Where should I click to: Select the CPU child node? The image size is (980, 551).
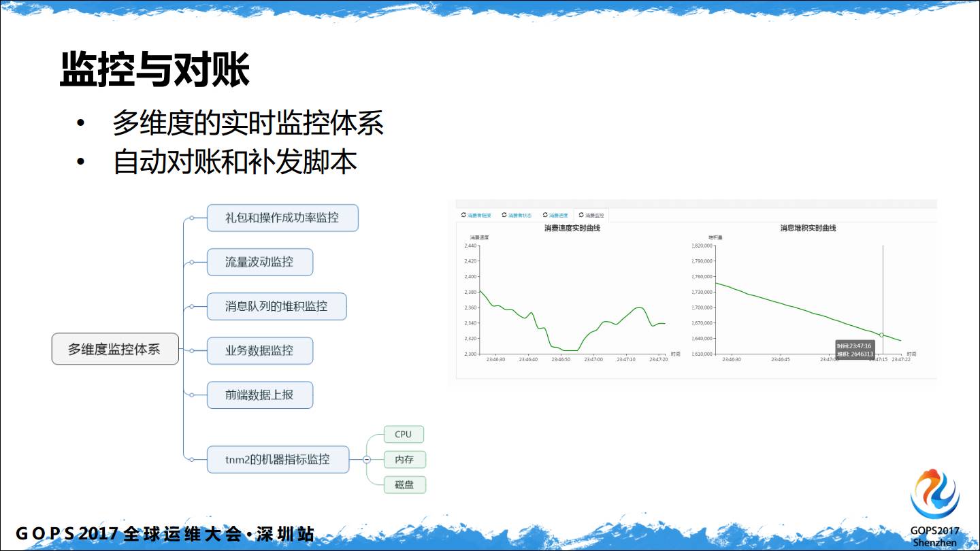[x=404, y=434]
